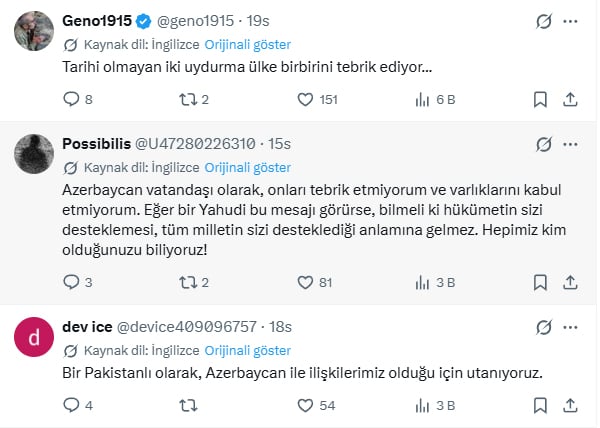The image size is (600, 428).
Task: Like the tweet by Geno1915
Action: click(x=307, y=99)
